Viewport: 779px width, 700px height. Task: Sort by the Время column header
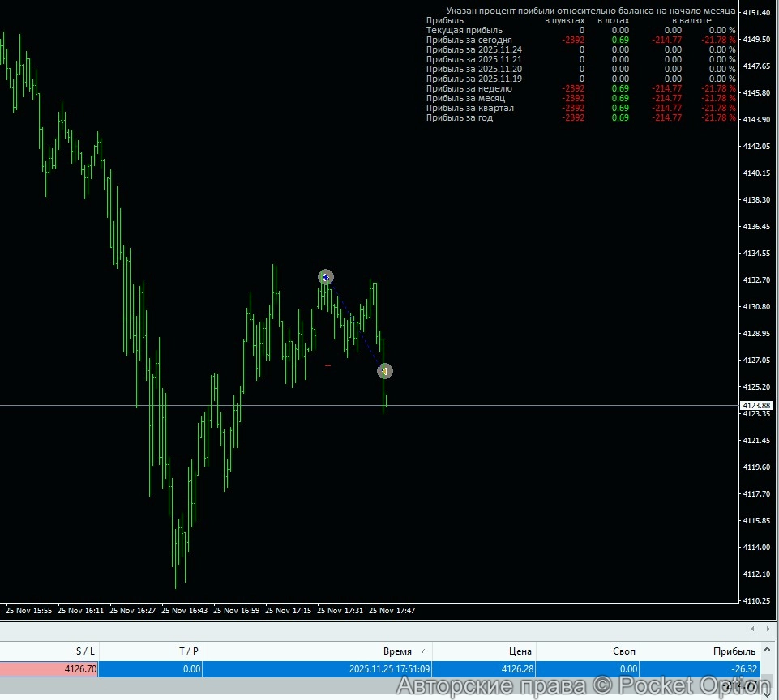pos(397,651)
